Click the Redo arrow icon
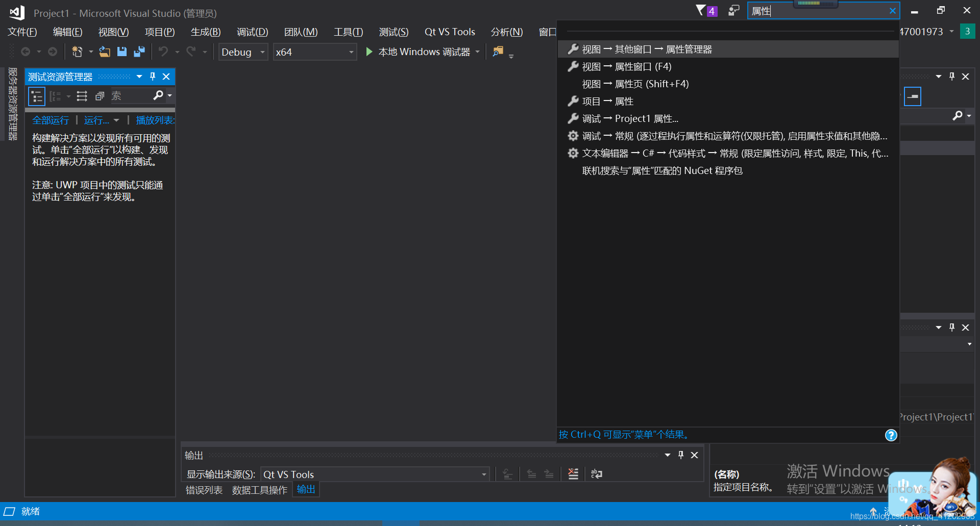The height and width of the screenshot is (526, 980). point(191,52)
